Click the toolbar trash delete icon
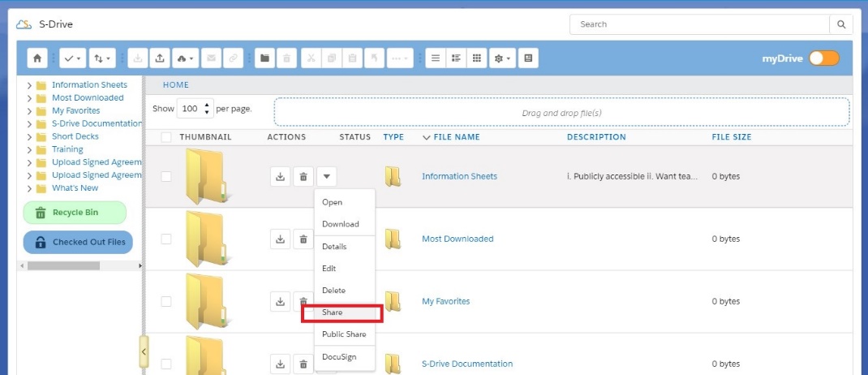 (x=286, y=58)
